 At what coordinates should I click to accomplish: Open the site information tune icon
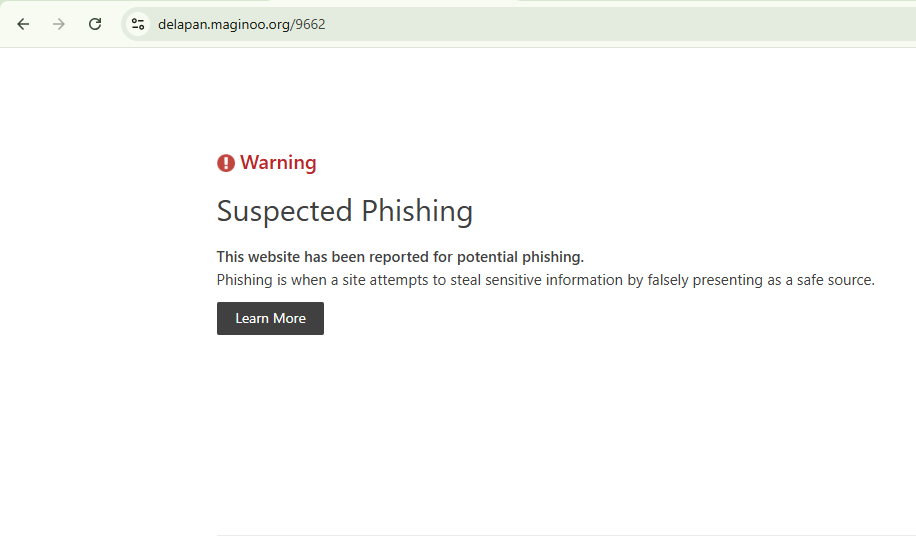click(138, 24)
